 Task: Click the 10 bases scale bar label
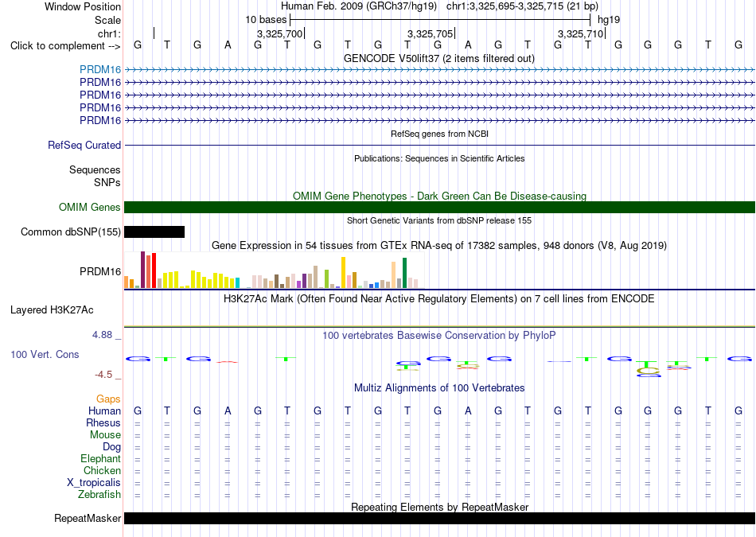[266, 20]
